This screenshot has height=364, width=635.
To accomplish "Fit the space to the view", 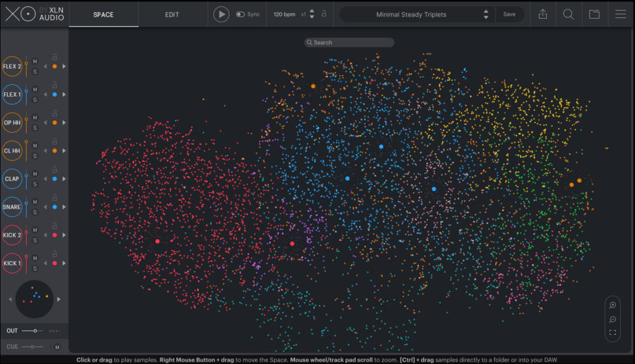I will 613,333.
